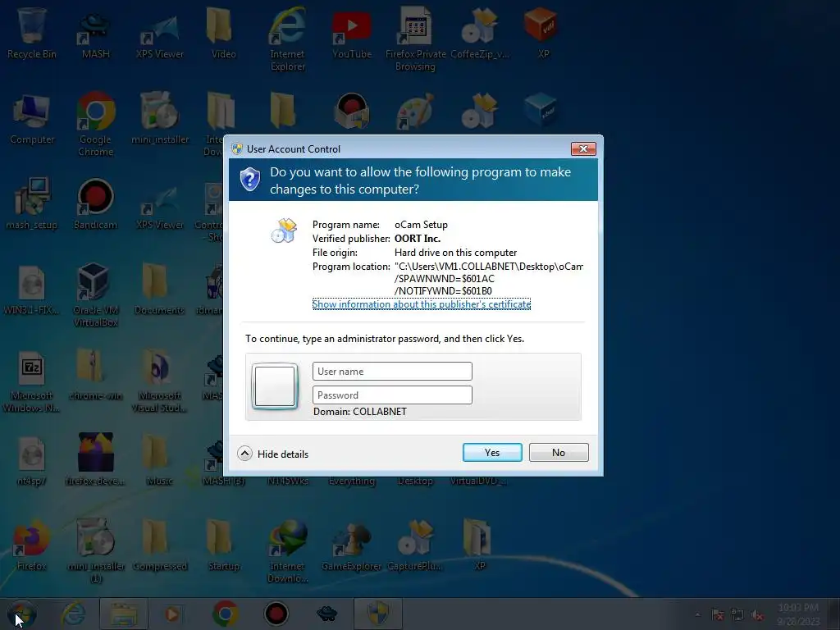Select the Video folder icon
This screenshot has width=840, height=630.
(223, 32)
